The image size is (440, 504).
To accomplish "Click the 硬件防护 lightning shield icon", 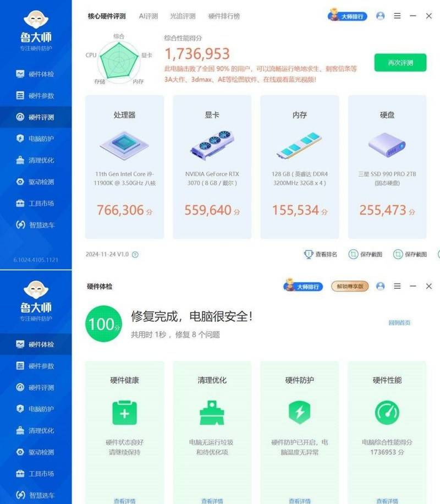I will [299, 413].
